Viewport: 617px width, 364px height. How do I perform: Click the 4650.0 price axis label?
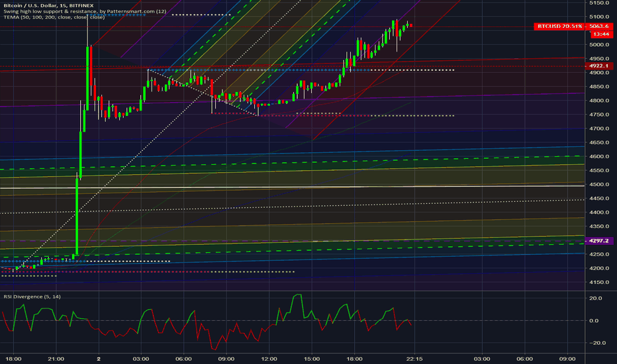599,142
